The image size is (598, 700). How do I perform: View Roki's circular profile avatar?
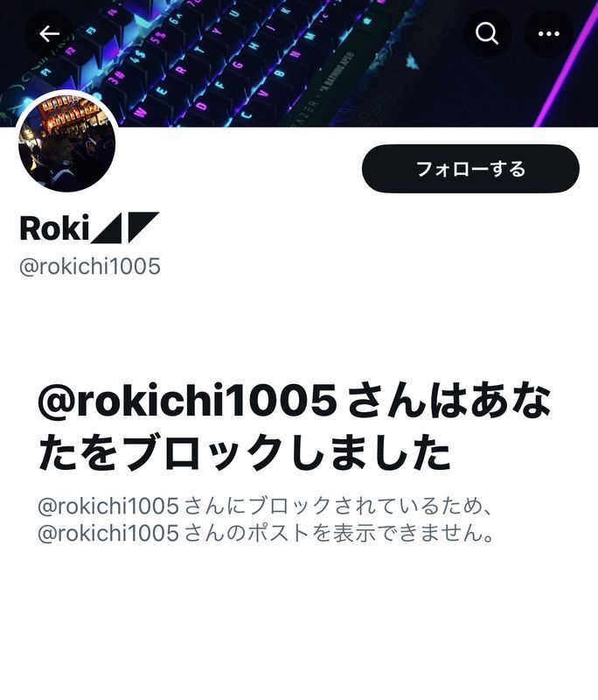click(67, 143)
